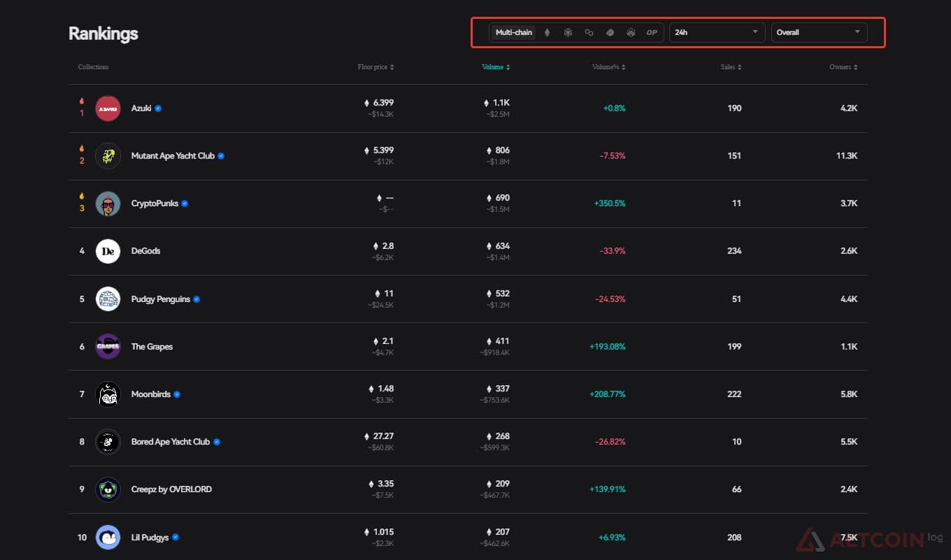This screenshot has height=560, width=951.
Task: Open the DeGods collection name link
Action: (x=145, y=251)
